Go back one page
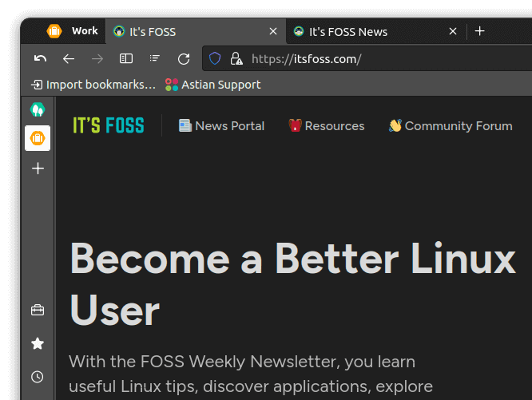 69,58
